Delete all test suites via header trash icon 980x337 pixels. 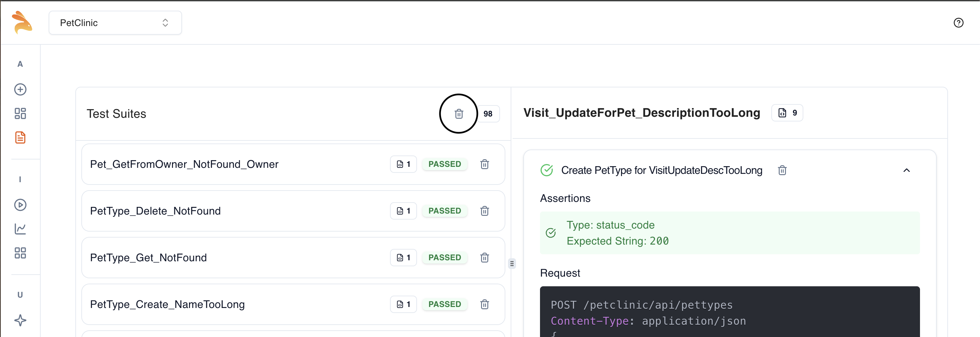(x=459, y=114)
